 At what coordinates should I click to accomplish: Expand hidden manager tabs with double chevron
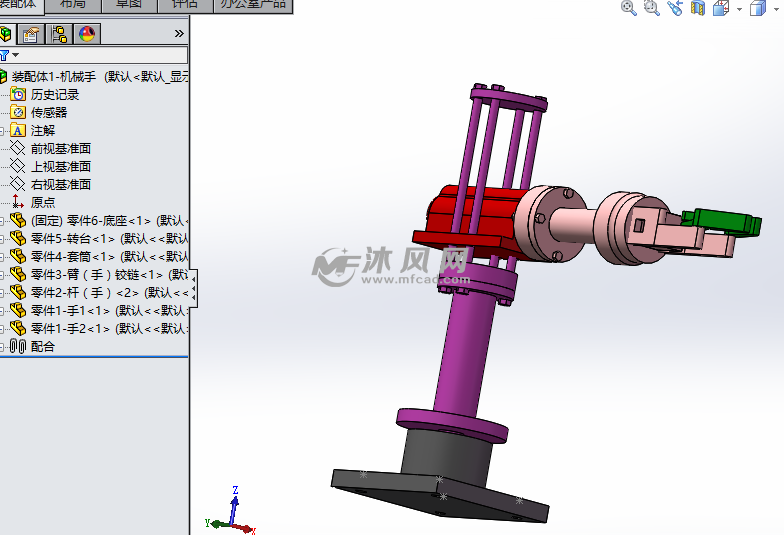coord(179,34)
